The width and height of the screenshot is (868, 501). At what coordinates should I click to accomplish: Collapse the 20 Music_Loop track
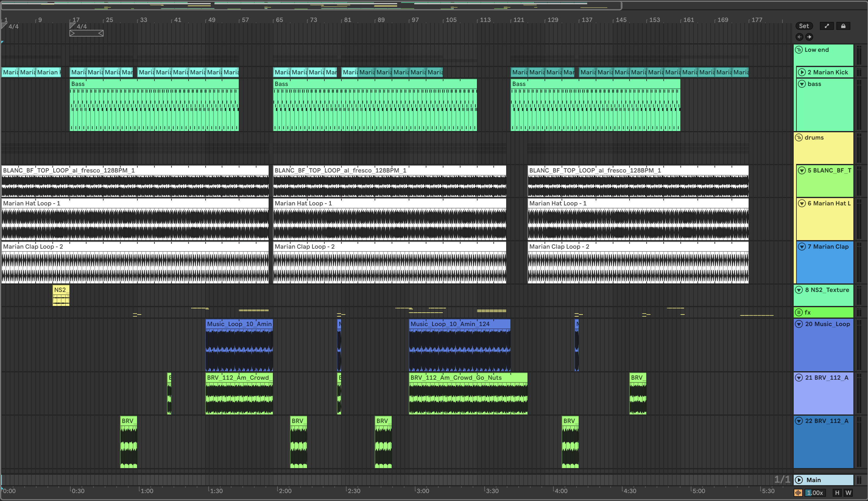pos(799,324)
